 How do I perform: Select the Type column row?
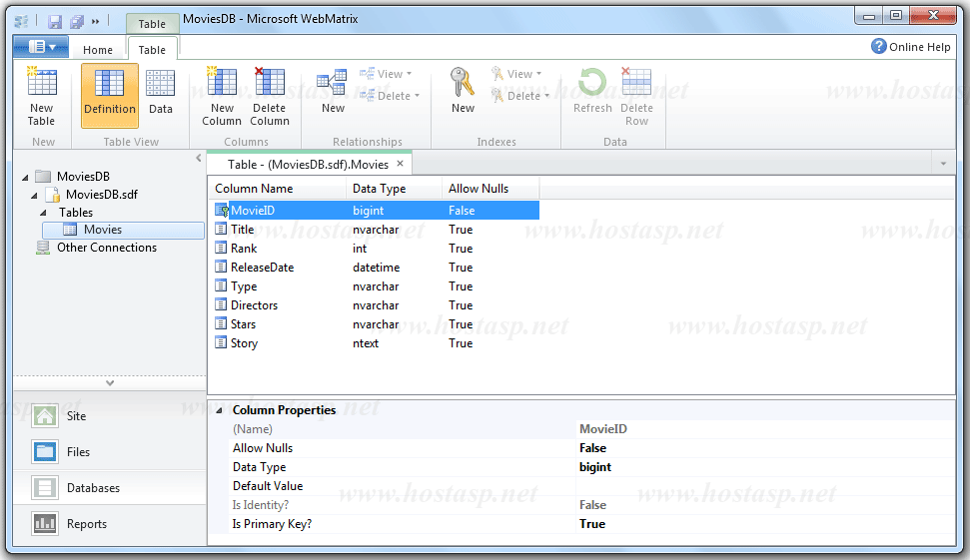point(377,286)
